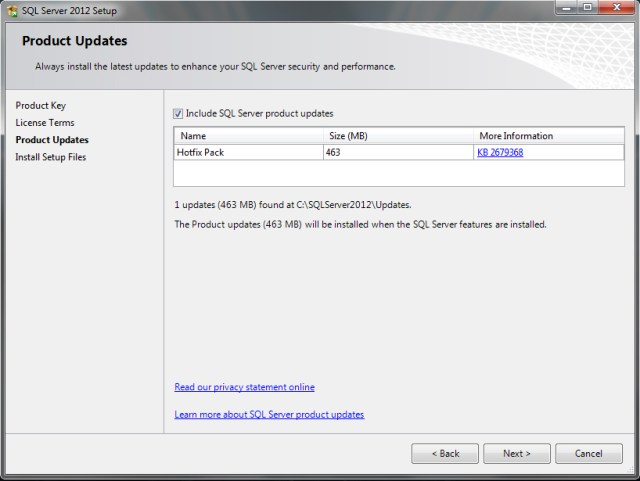
Task: Open the KB 2679368 link
Action: [x=500, y=153]
